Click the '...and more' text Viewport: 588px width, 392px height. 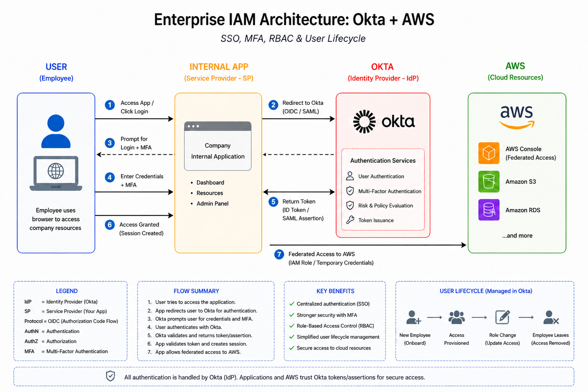pos(517,236)
